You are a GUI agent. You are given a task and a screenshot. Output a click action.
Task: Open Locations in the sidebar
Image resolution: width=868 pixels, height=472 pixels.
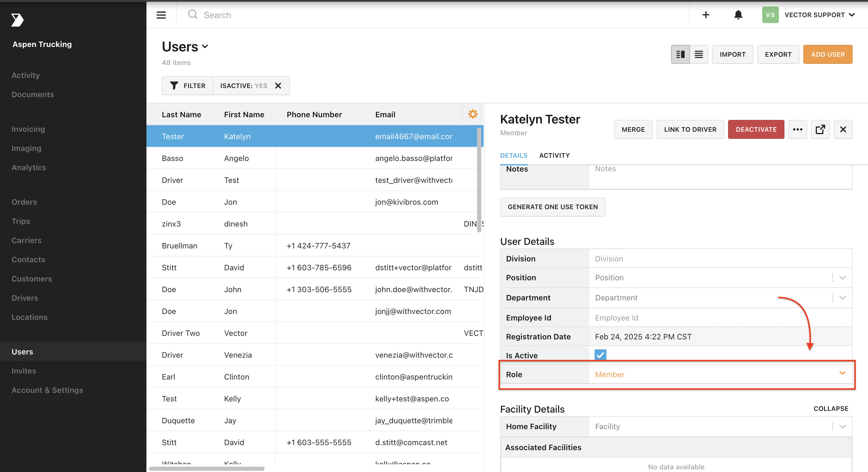30,317
